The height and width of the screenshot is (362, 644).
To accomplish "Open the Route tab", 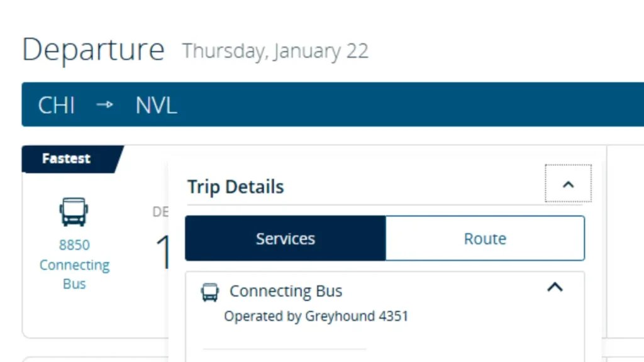I will (x=485, y=239).
